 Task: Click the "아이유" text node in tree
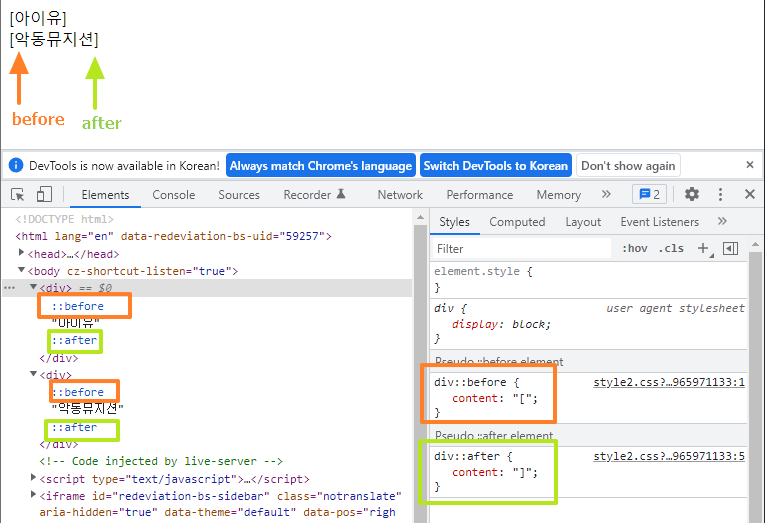(x=76, y=322)
